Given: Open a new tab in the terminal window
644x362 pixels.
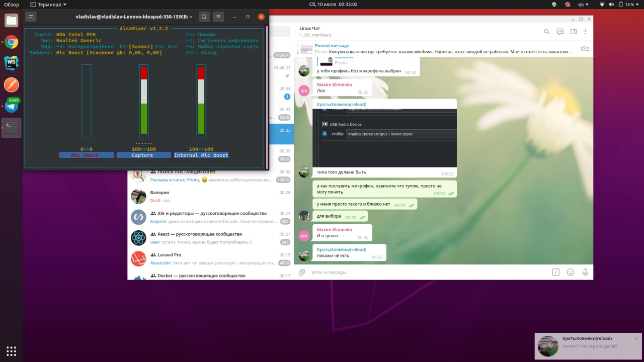Looking at the screenshot, I should 31,17.
